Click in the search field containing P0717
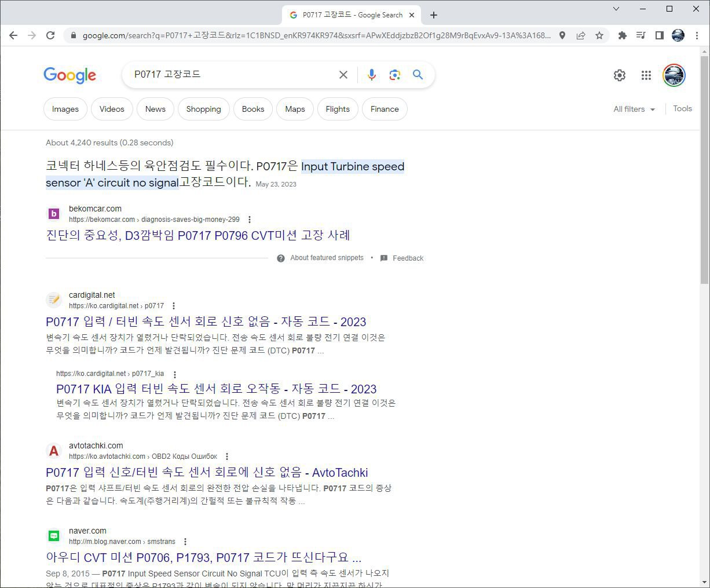Screen dimensions: 710x588 232,75
